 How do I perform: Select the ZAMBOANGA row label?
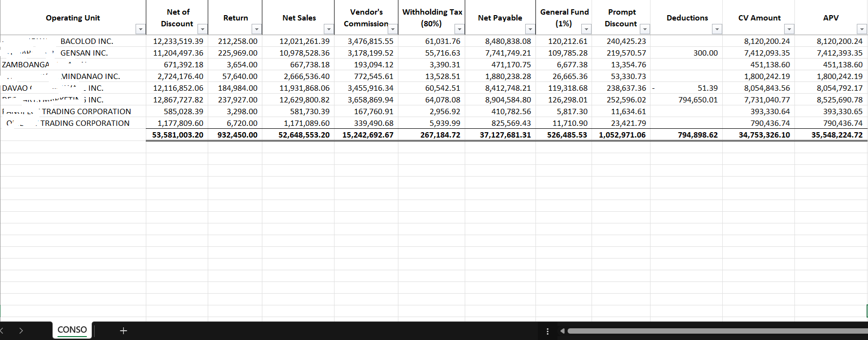click(x=25, y=65)
